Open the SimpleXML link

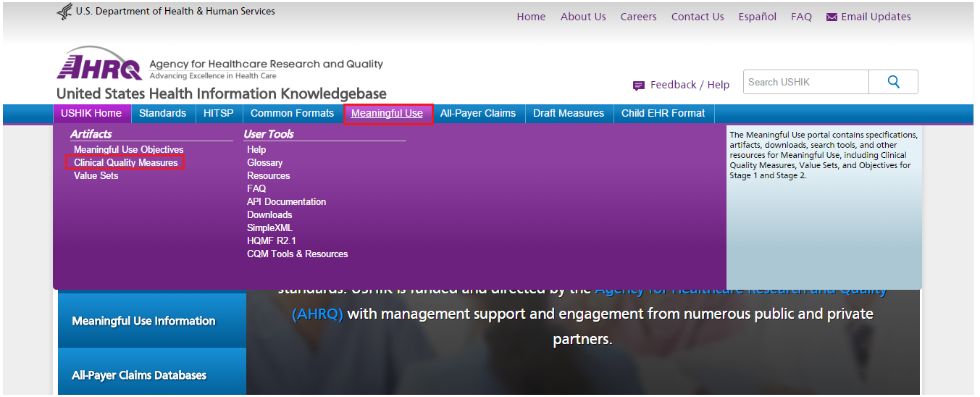[270, 227]
